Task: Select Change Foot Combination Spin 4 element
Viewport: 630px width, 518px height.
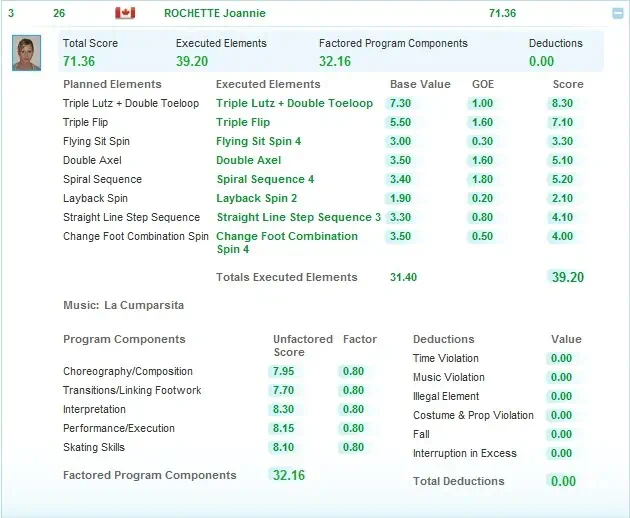Action: [286, 242]
